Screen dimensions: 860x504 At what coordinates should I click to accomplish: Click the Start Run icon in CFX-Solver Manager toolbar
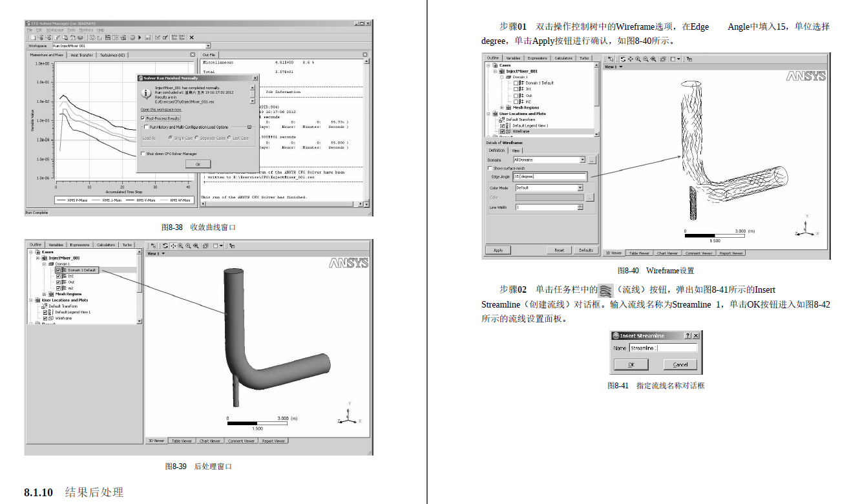click(139, 37)
